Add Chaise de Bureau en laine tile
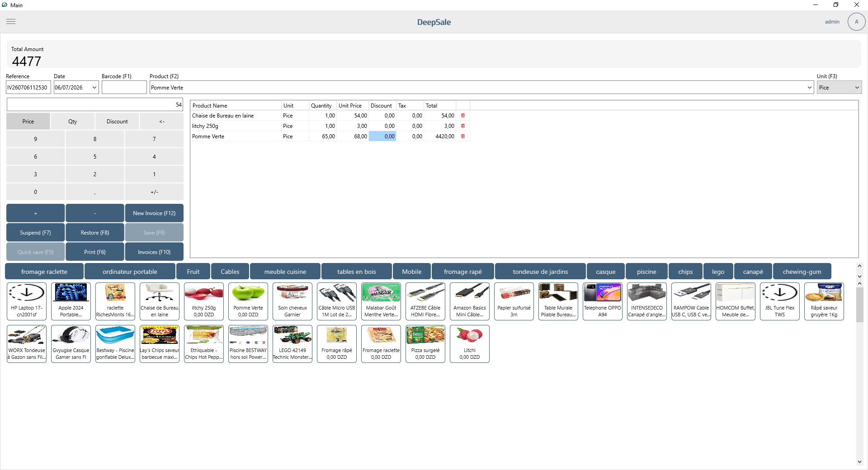The height and width of the screenshot is (470, 868). 160,301
